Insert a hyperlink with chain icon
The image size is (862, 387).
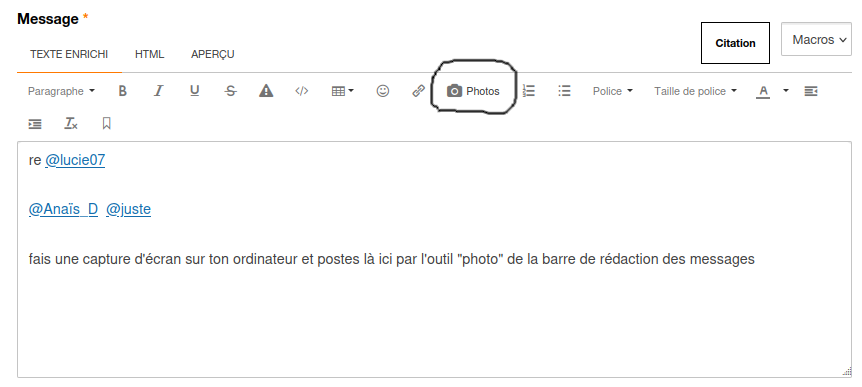pos(418,91)
